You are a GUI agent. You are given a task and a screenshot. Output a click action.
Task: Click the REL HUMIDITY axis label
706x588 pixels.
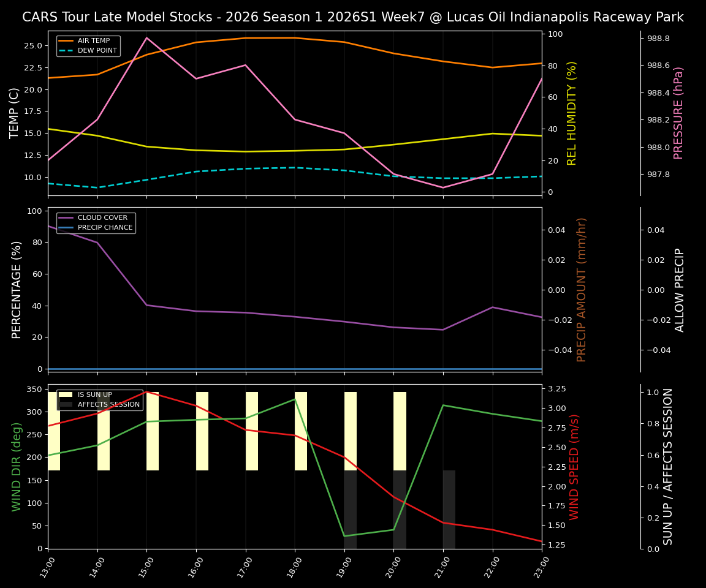point(572,112)
